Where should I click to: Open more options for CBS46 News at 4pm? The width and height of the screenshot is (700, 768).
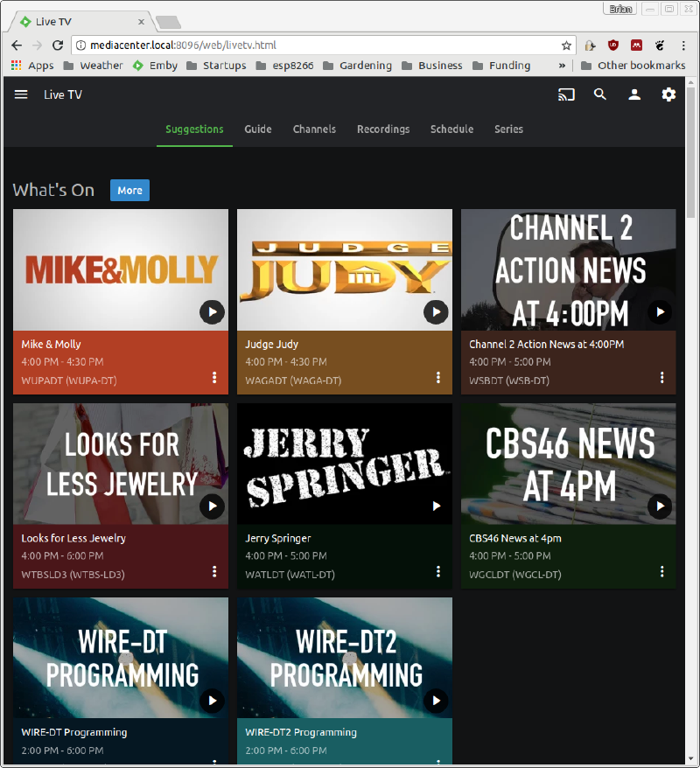(x=661, y=571)
